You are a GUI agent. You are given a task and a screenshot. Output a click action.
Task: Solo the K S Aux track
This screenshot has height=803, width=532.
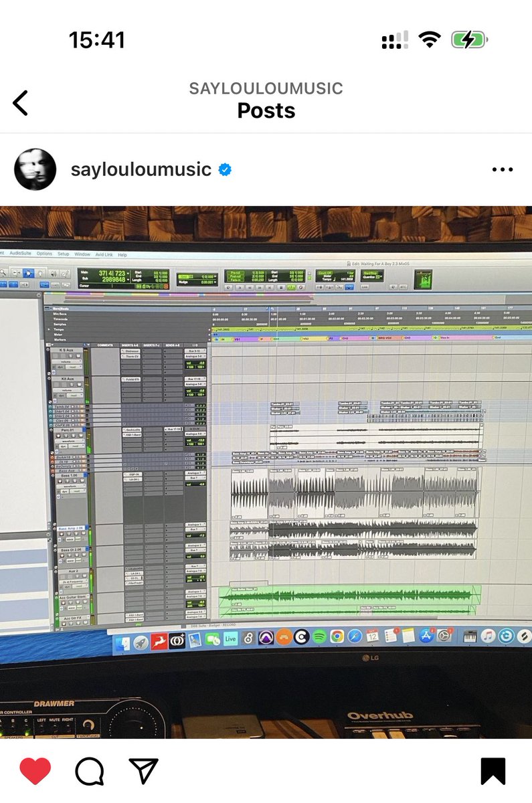(x=70, y=356)
